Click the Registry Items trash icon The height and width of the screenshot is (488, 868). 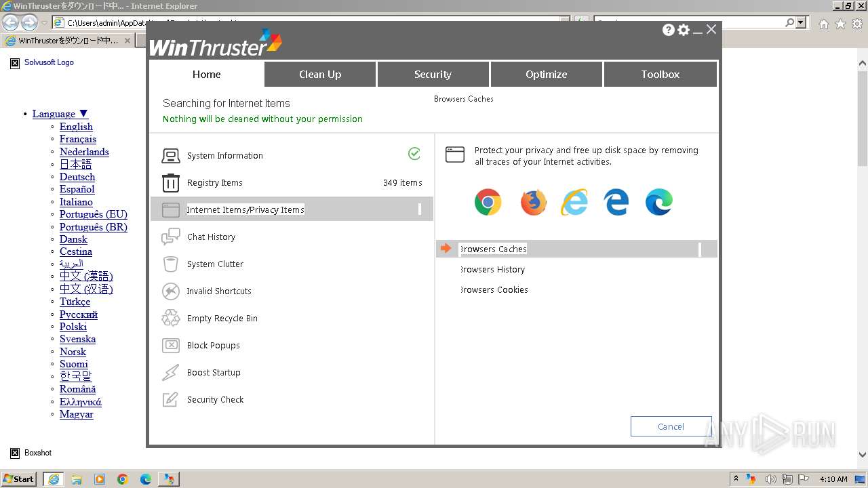point(171,183)
